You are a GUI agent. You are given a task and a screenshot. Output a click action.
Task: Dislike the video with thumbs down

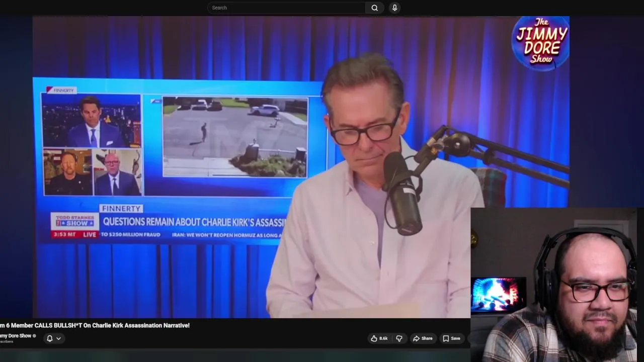[x=399, y=338]
